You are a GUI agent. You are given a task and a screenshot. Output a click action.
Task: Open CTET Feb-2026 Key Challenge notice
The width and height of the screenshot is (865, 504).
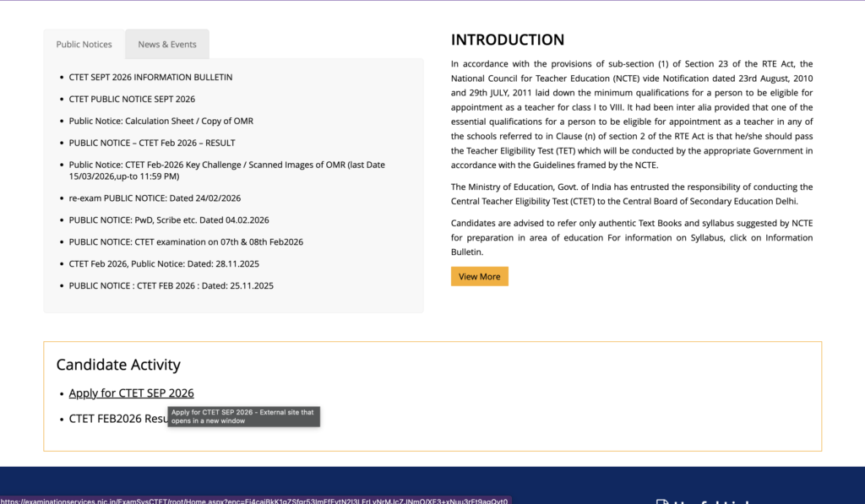click(x=226, y=171)
